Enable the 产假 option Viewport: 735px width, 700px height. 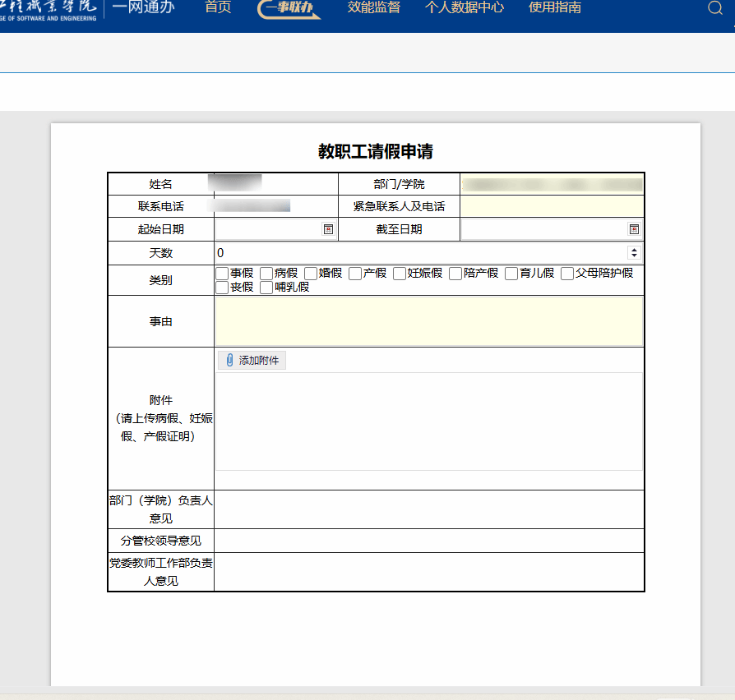pos(355,274)
